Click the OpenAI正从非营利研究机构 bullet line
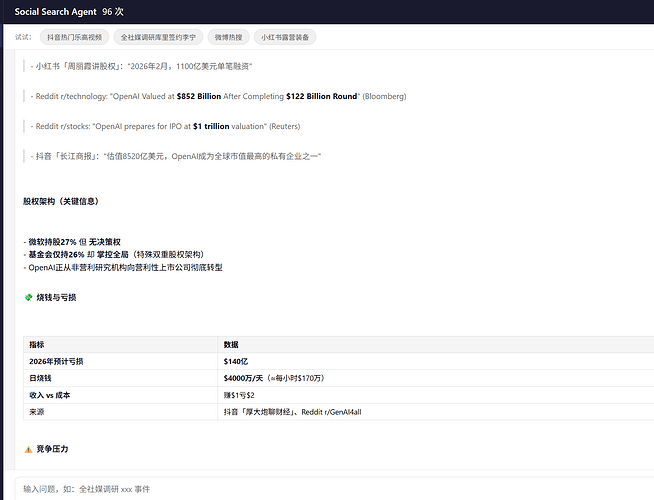 [x=123, y=267]
